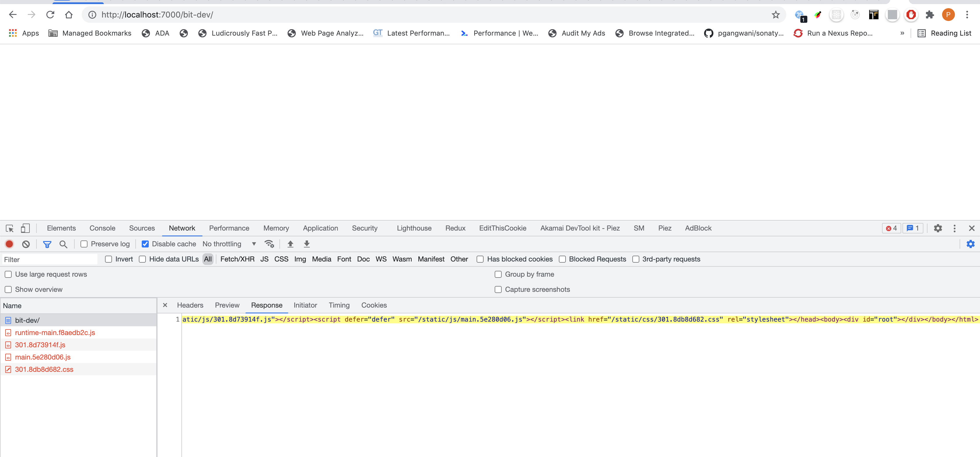Clear the network log

[x=26, y=244]
